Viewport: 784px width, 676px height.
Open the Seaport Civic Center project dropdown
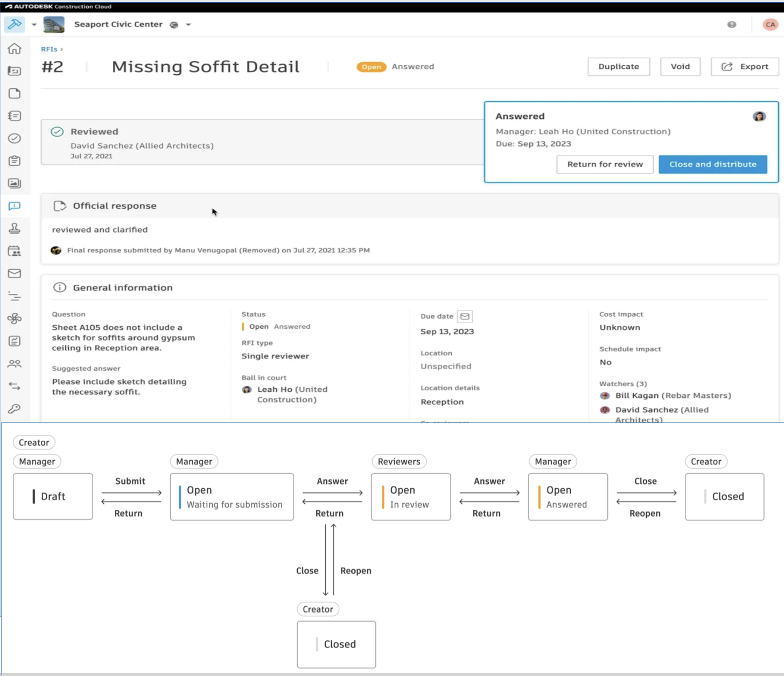[187, 24]
